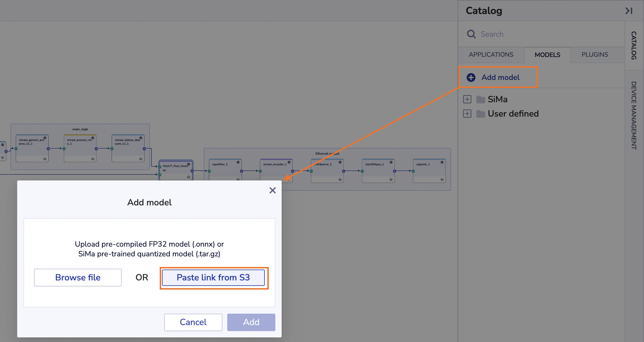Select the CATALOG vertical side tab
644x342 pixels.
(x=634, y=45)
